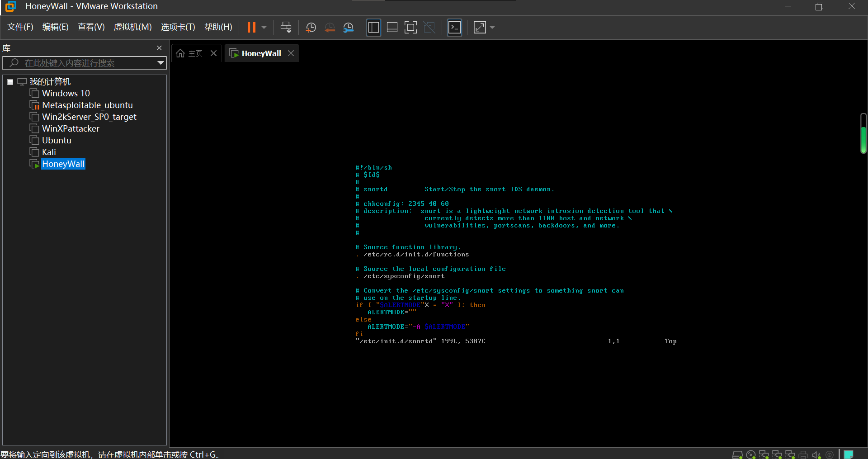Screen dimensions: 868x459
Task: Click the status bar hint mentioning Ctrl+G
Action: [110, 454]
